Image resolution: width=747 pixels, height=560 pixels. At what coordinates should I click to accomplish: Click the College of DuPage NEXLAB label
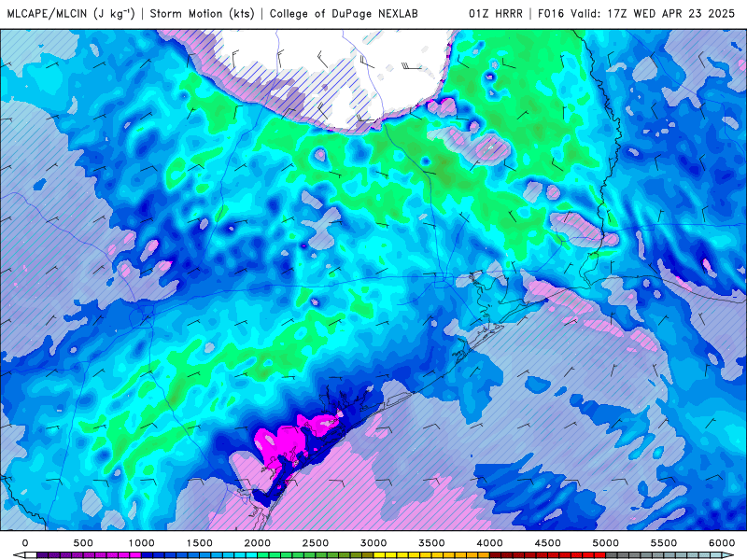pos(344,13)
